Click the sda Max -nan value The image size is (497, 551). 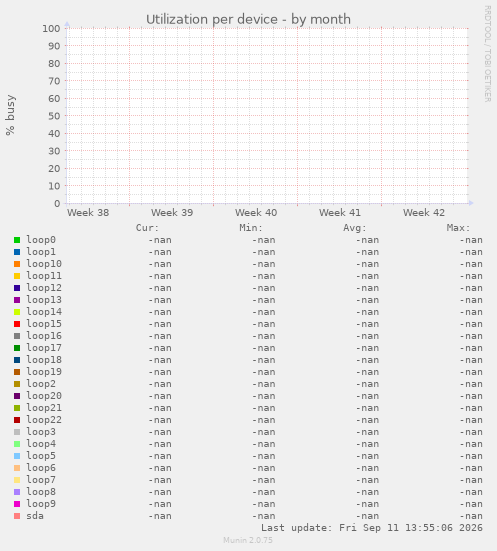coord(471,516)
